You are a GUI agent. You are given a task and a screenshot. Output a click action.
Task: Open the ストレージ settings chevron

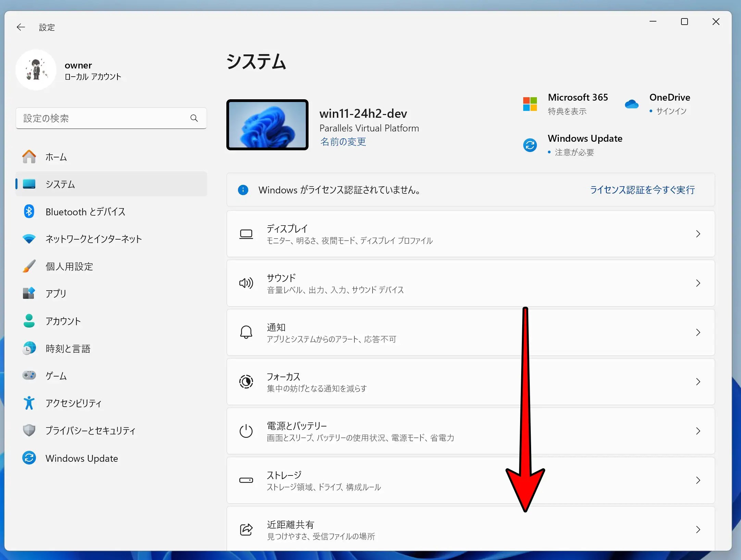click(699, 480)
